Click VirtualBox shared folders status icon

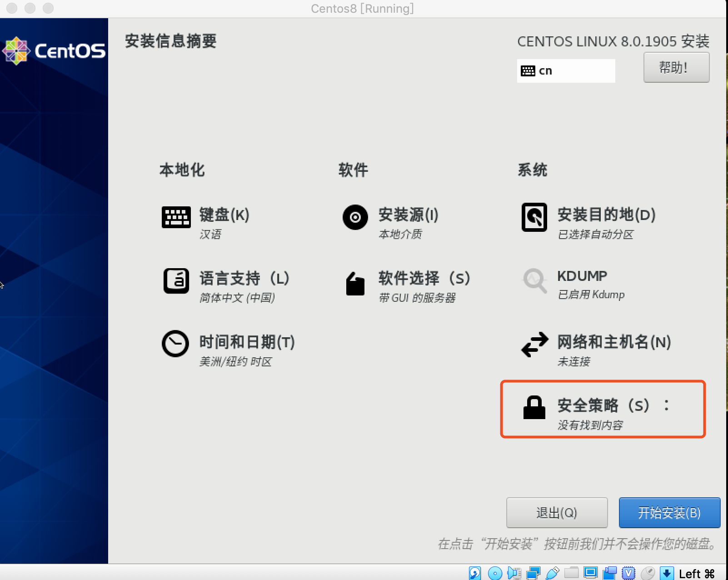tap(571, 572)
